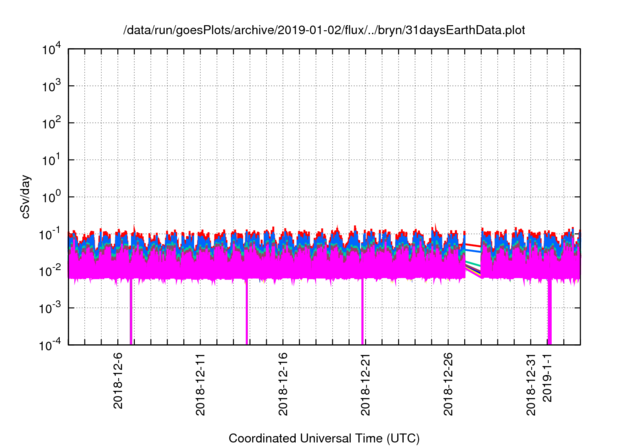Click the 2019-1-1 date tick label
This screenshot has height=448, width=640.
click(x=547, y=377)
